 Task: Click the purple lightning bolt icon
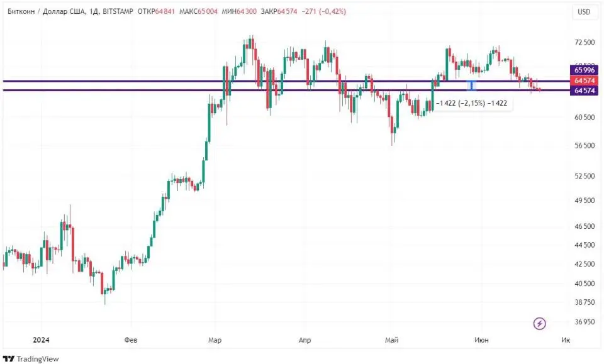(539, 324)
